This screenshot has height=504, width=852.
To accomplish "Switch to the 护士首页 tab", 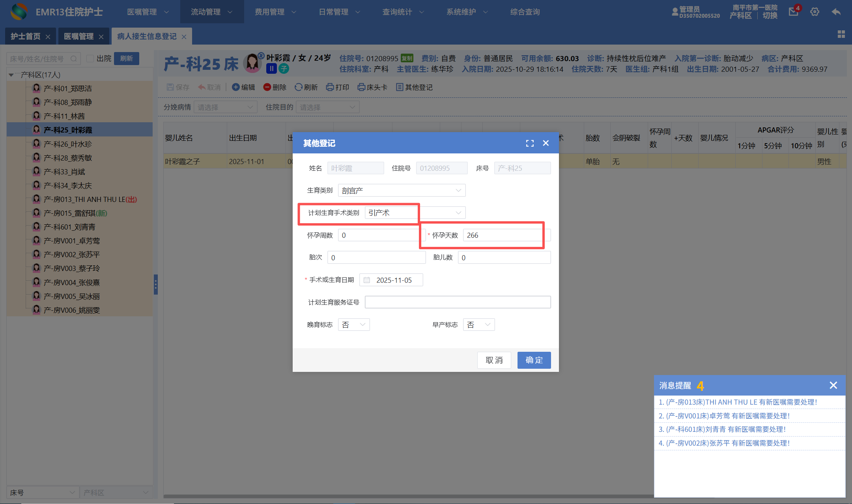I will [25, 36].
